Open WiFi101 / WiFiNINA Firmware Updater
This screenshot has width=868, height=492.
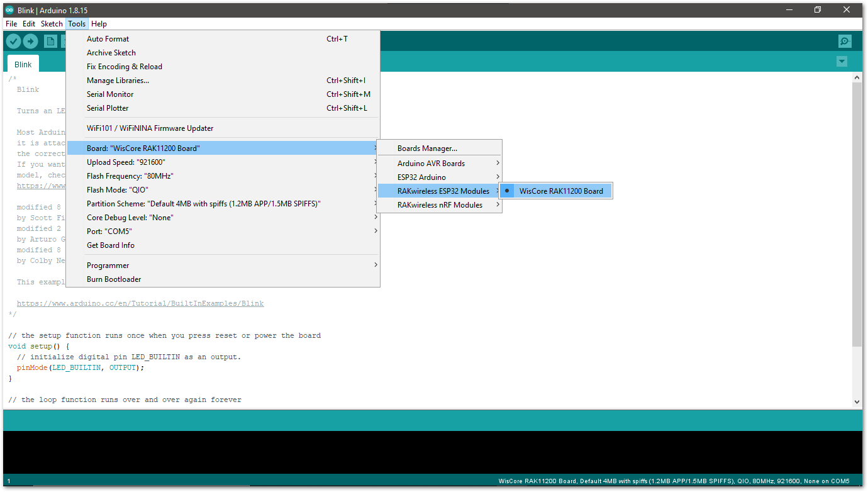tap(223, 128)
